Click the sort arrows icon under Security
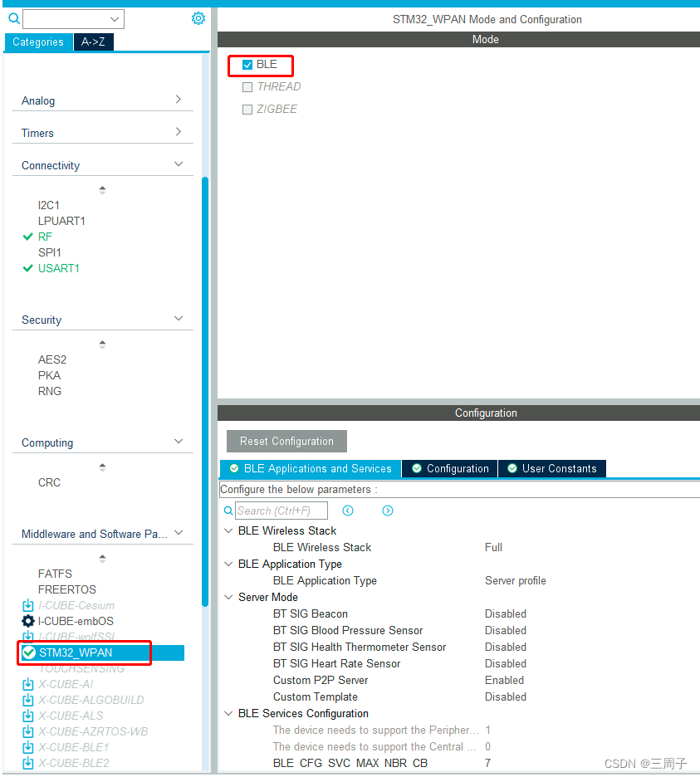Viewport: 700px width, 777px height. (x=103, y=345)
